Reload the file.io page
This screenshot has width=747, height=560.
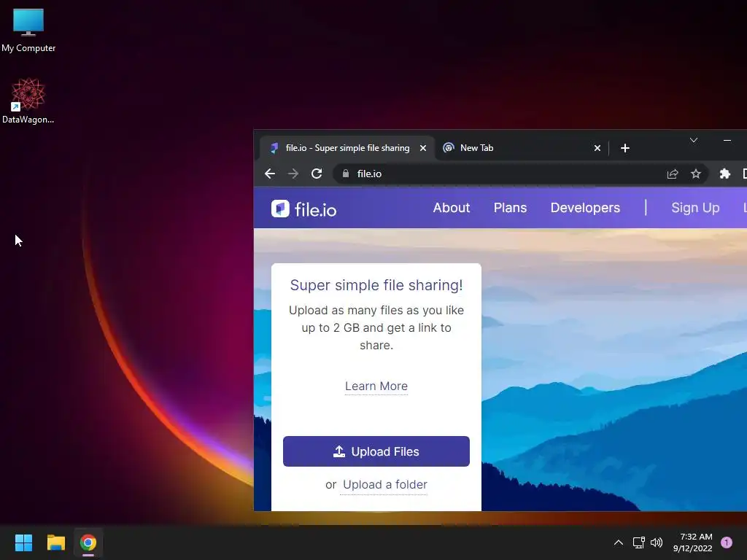tap(317, 174)
